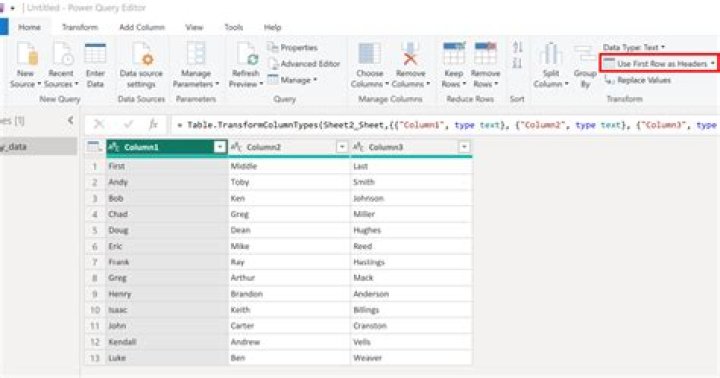Screen dimensions: 720x378
Task: Click the Remove Columns icon
Action: (410, 54)
